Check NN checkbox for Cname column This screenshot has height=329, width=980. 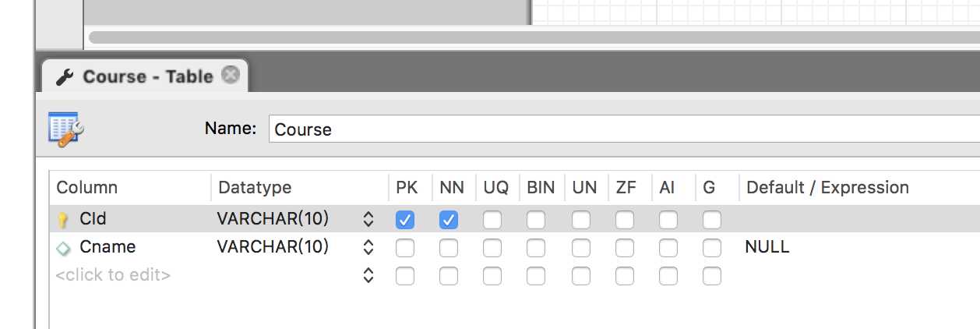pyautogui.click(x=449, y=248)
